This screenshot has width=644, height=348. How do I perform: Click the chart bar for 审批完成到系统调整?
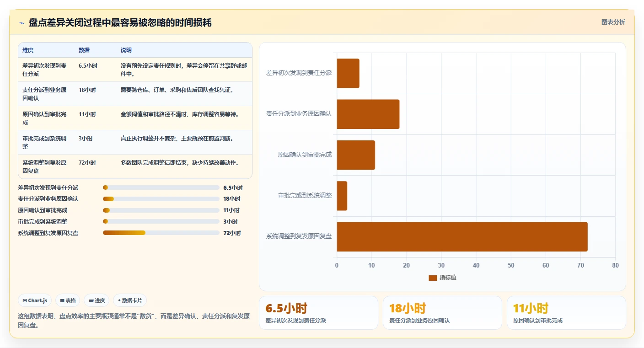pyautogui.click(x=342, y=196)
